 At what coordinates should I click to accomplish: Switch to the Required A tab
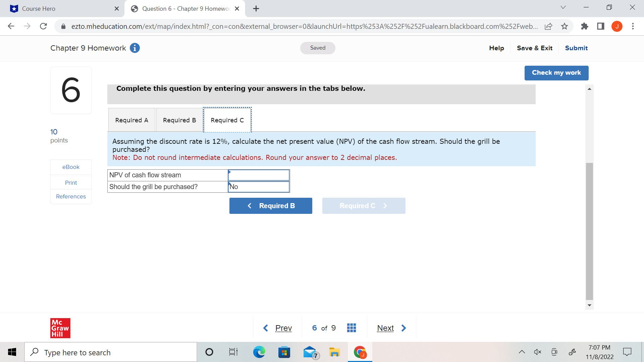click(131, 120)
